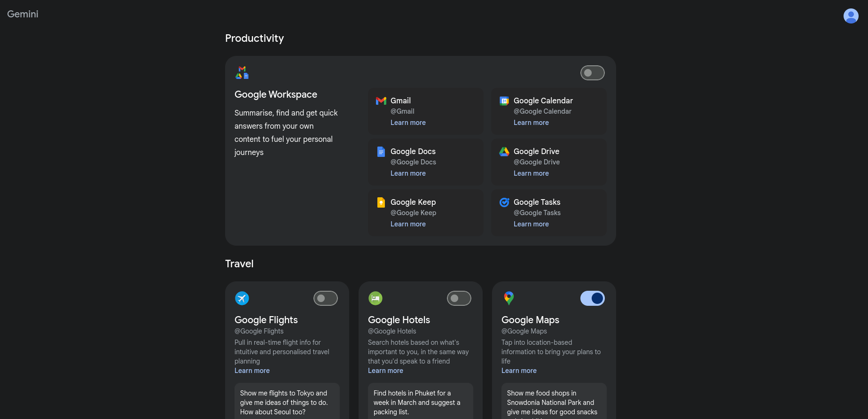
Task: Click the Google Workspace combined icon
Action: click(x=242, y=73)
